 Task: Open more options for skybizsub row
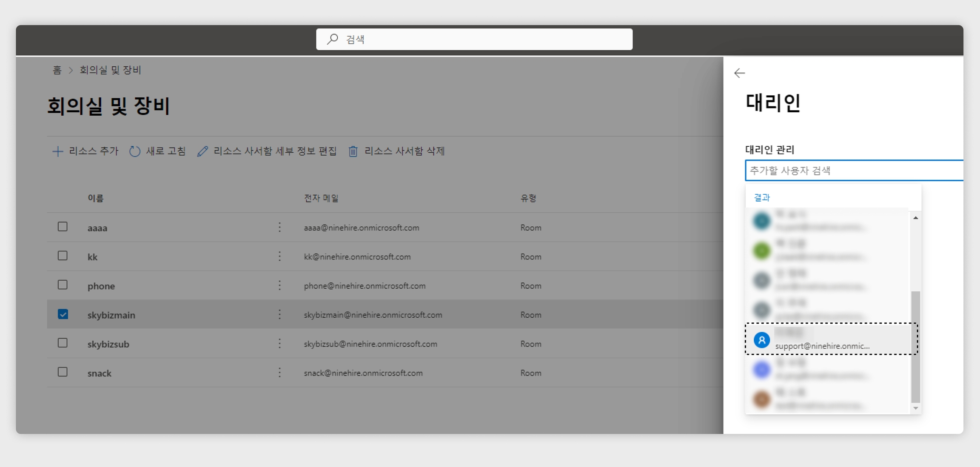pyautogui.click(x=279, y=344)
